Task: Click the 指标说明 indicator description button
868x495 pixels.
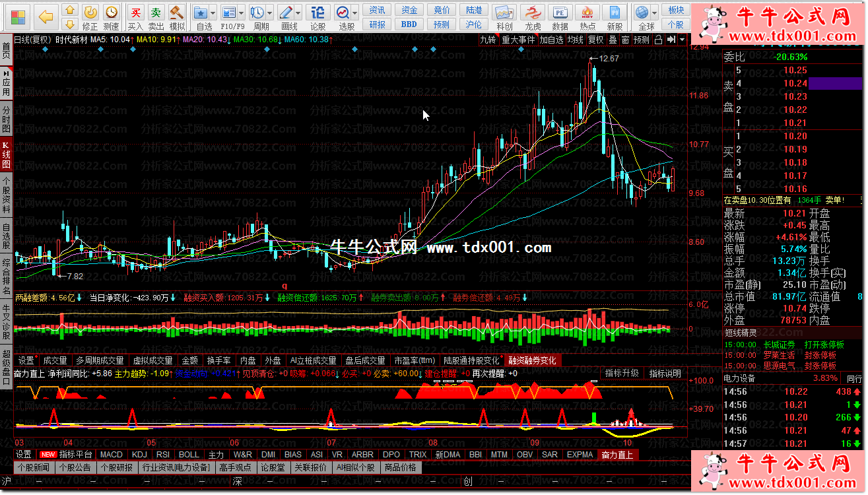Action: [665, 374]
